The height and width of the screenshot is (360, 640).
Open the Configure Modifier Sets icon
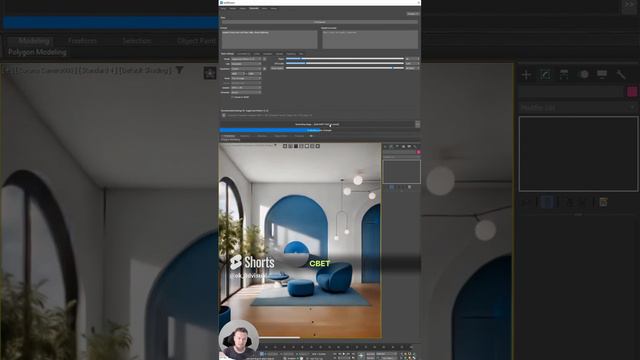point(603,202)
